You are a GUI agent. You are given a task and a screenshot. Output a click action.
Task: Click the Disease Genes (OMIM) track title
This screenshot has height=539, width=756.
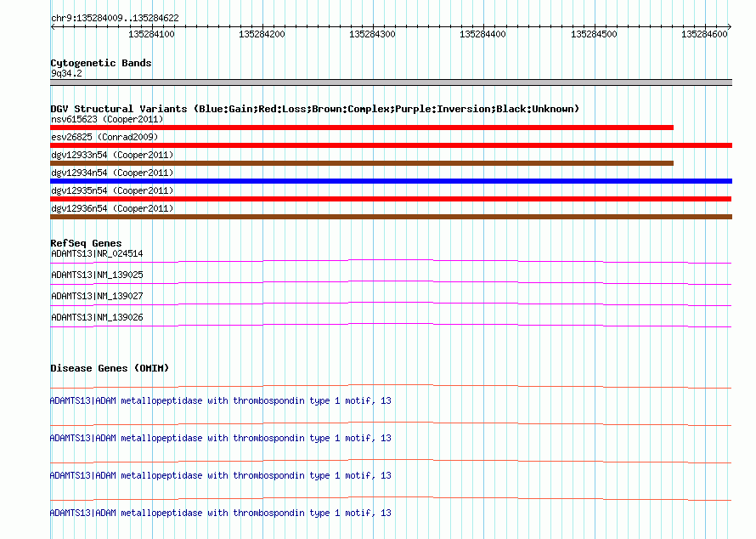click(110, 368)
